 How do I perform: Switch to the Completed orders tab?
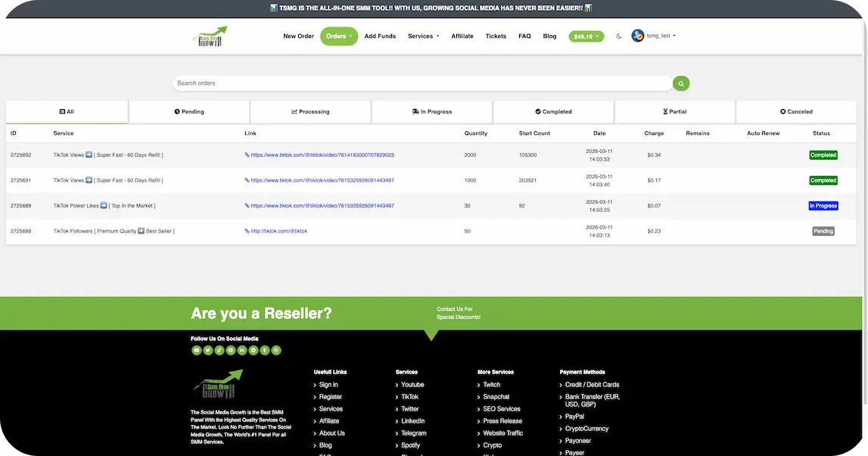pyautogui.click(x=553, y=111)
